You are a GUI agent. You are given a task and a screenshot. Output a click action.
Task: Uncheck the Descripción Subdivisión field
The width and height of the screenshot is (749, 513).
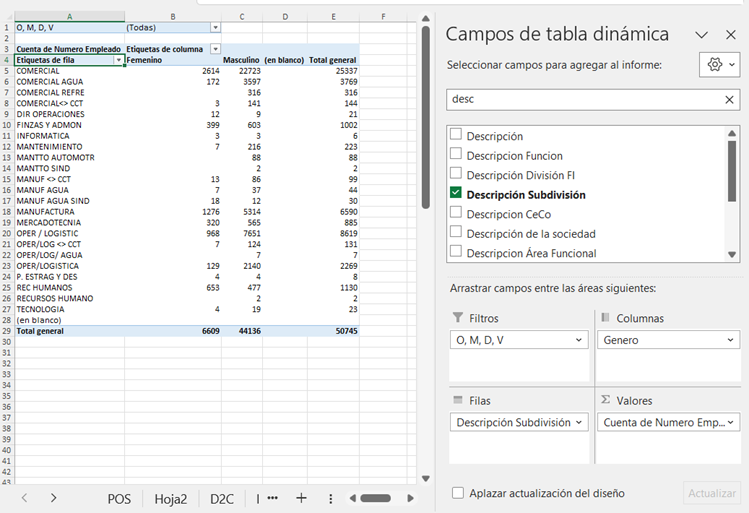456,194
